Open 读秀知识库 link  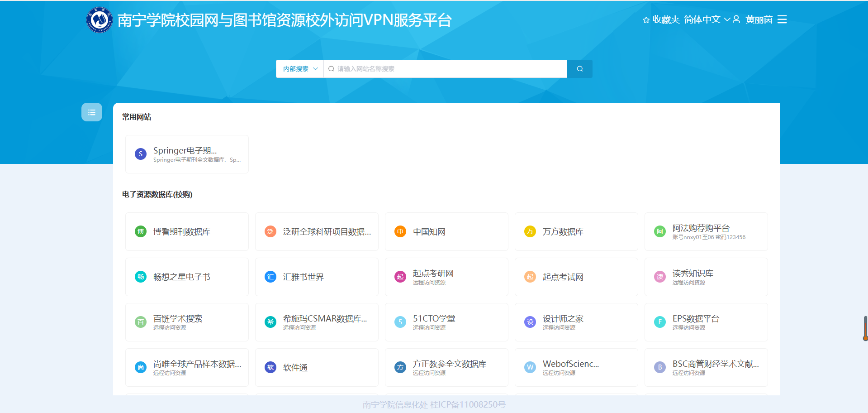693,273
